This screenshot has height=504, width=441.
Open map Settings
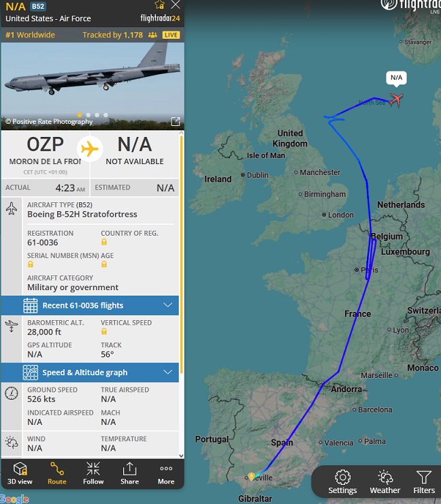(342, 482)
